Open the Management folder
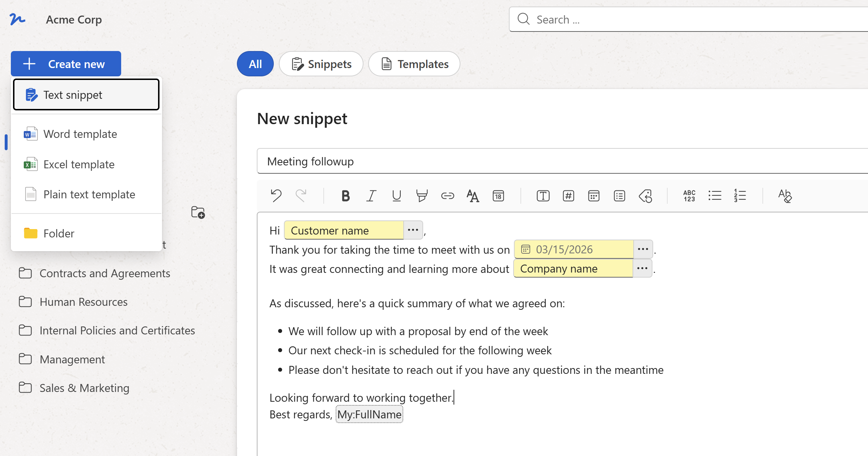Screen dimensions: 868x456 pyautogui.click(x=62, y=359)
